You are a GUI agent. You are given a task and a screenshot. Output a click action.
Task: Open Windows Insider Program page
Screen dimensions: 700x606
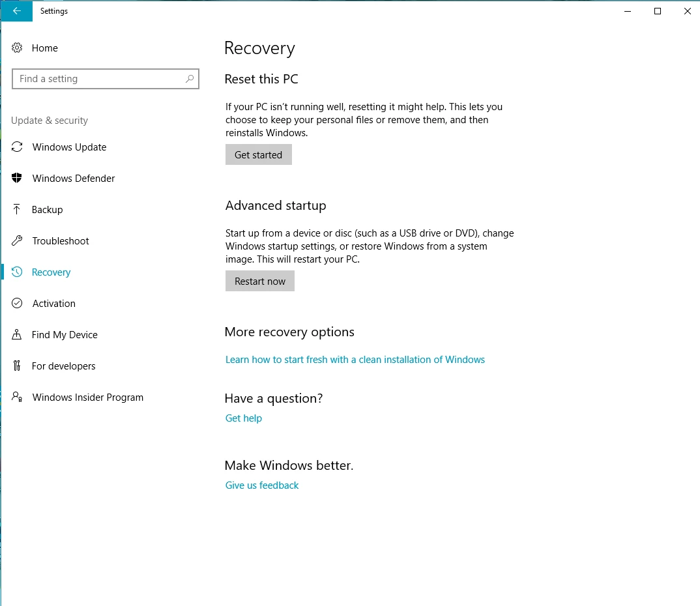(x=88, y=397)
